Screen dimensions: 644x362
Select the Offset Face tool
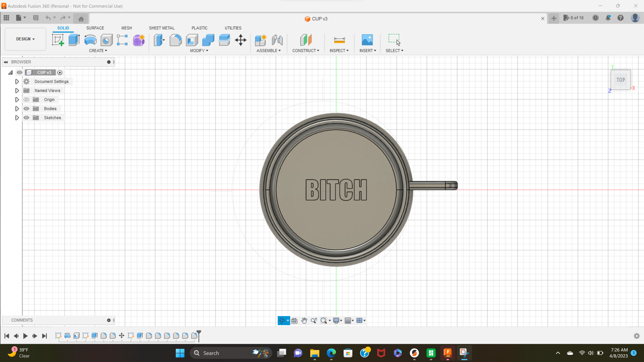coord(224,40)
